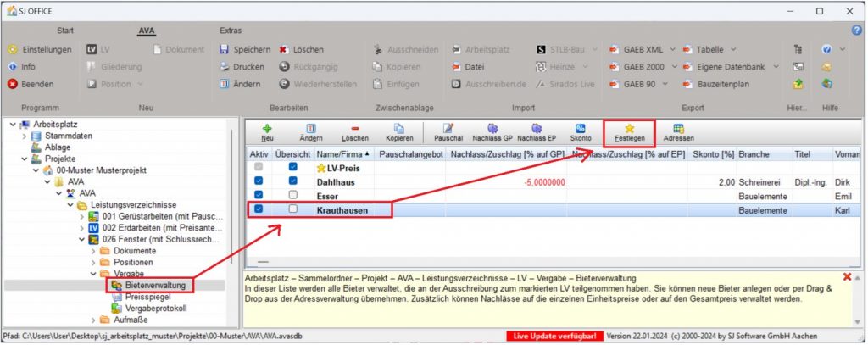Uncheck Aktiv checkbox for Dahlhaus
Image resolution: width=868 pixels, height=345 pixels.
coord(259,181)
